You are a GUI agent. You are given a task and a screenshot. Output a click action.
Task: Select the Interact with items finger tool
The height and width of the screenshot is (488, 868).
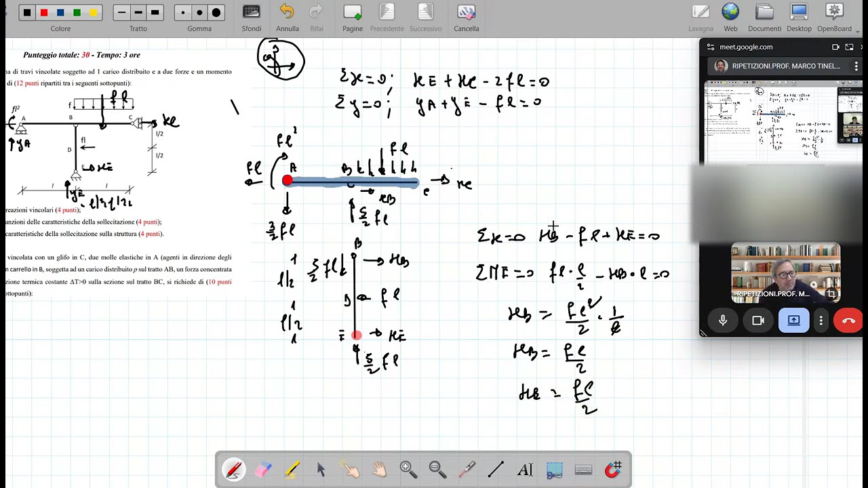tap(350, 469)
